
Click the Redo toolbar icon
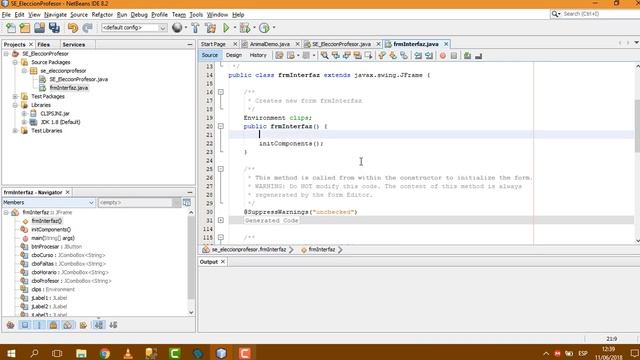tap(87, 28)
